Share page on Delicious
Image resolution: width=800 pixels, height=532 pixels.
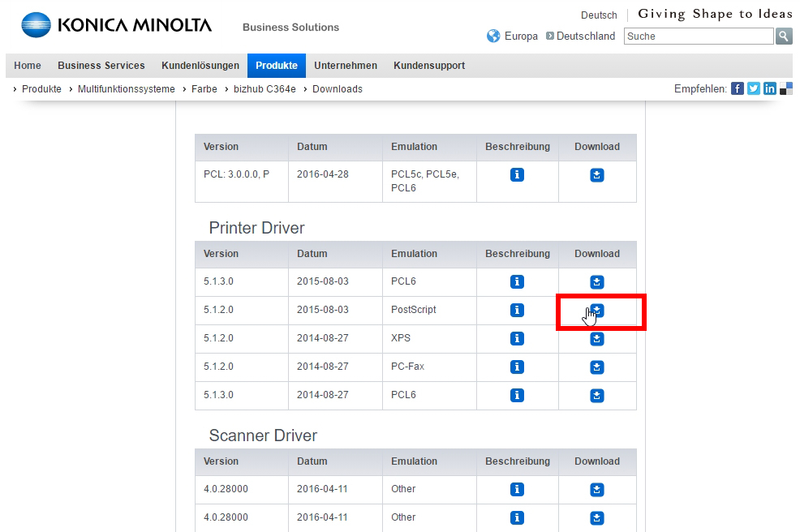[786, 88]
